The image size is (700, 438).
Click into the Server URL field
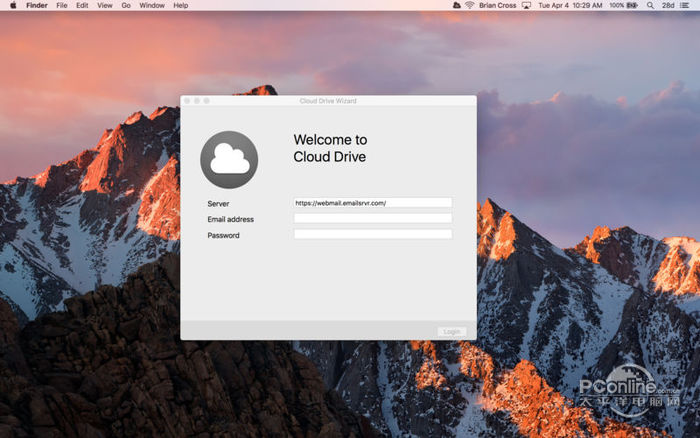[x=372, y=203]
